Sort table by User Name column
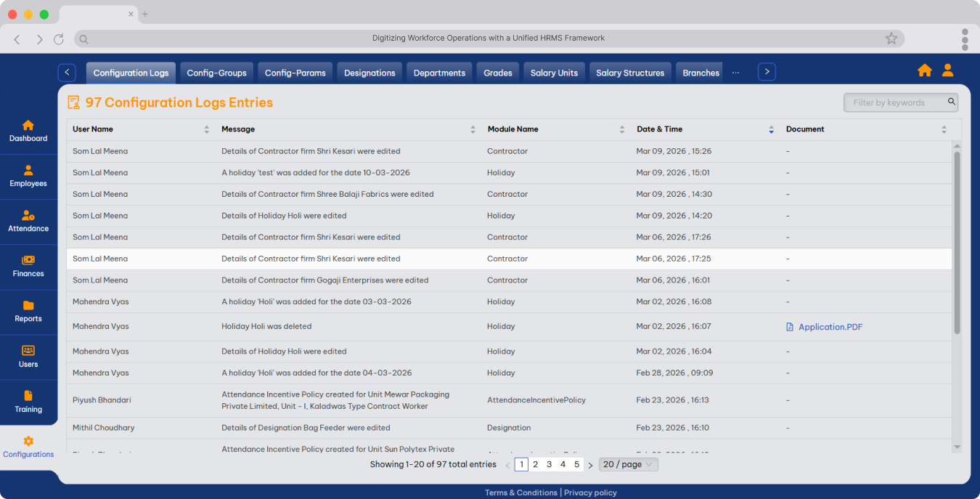 (x=206, y=129)
